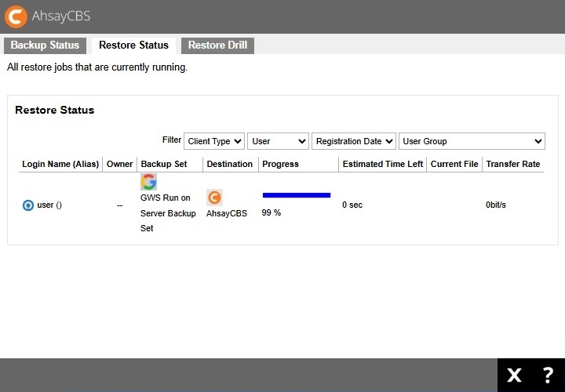Switch to the Backup Status tab
This screenshot has height=392, width=565.
pos(45,45)
